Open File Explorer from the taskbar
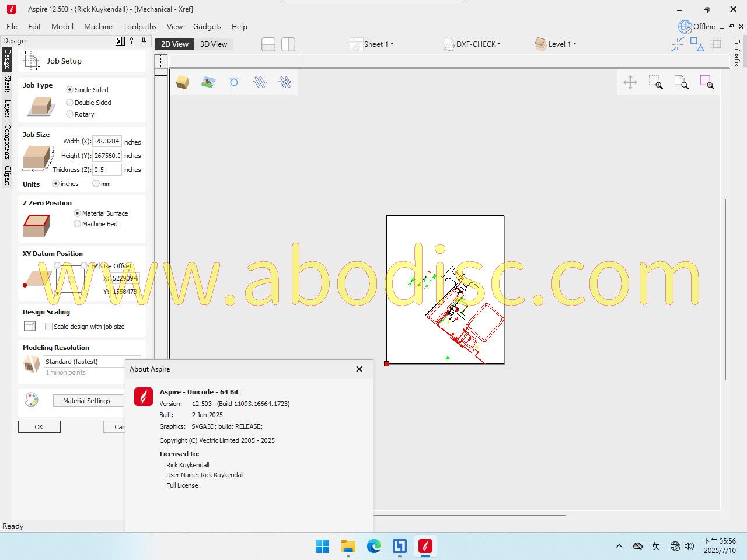 (348, 547)
